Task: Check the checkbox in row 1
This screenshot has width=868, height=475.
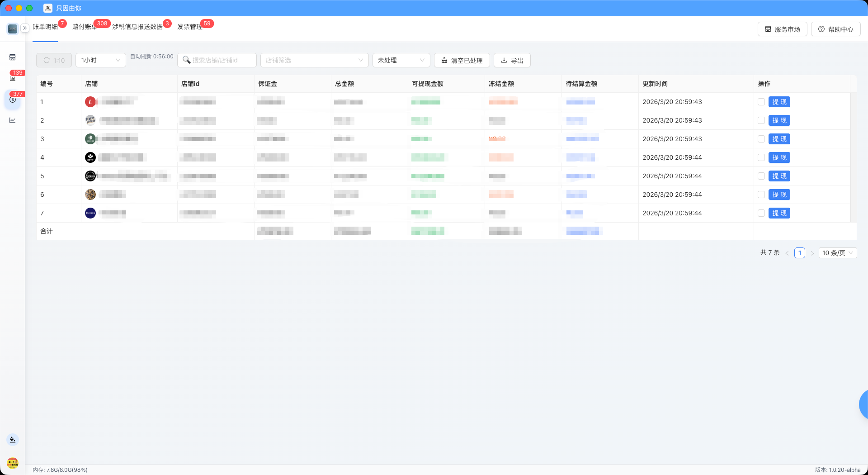Action: click(x=761, y=102)
